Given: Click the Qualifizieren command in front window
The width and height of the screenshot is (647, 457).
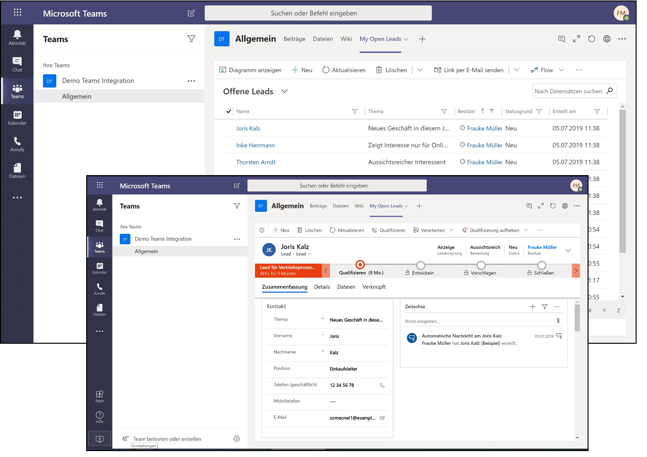Looking at the screenshot, I should [388, 230].
